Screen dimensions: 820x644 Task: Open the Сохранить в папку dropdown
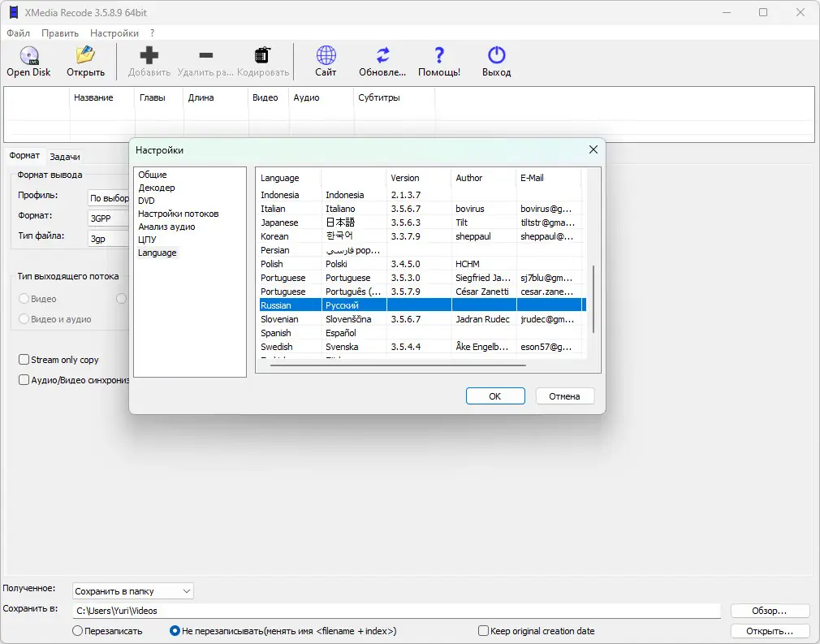133,591
